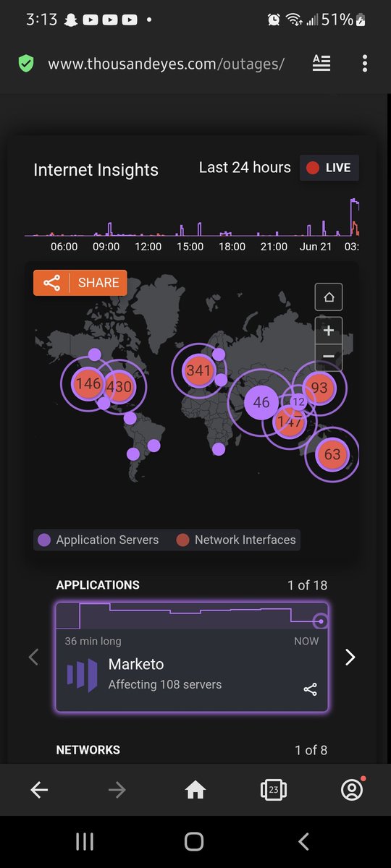Select the 146 outage cluster
Screen dimensions: 391x868
[x=88, y=383]
